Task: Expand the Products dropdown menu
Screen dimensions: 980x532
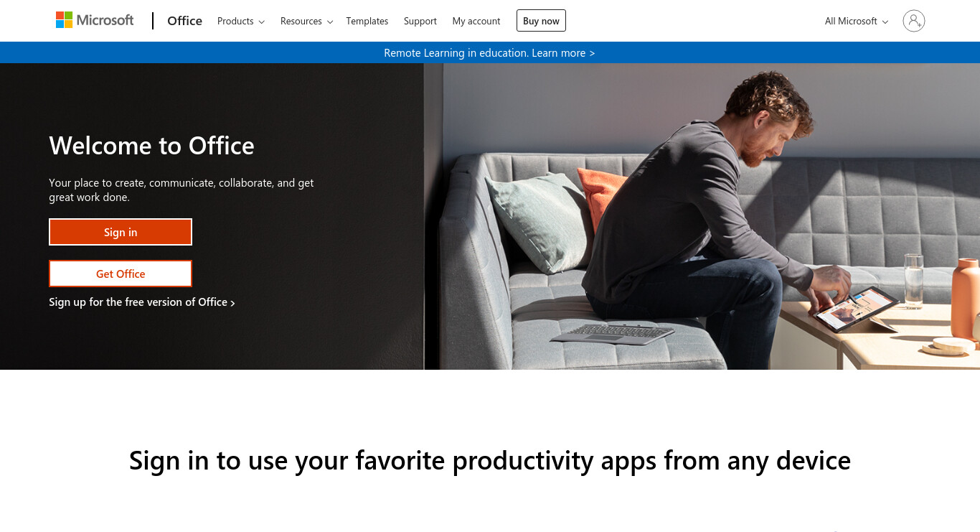Action: [241, 21]
